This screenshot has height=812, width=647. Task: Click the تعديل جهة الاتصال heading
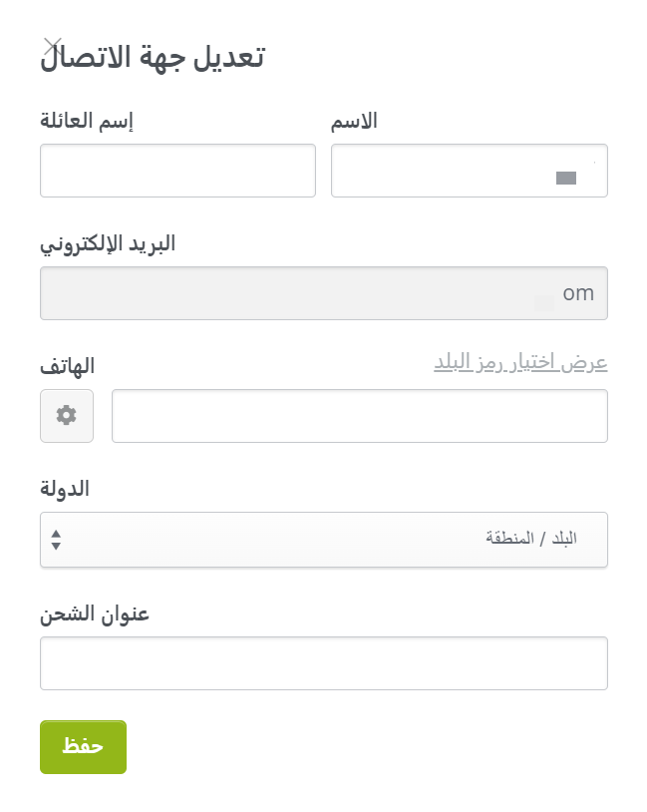pyautogui.click(x=153, y=57)
